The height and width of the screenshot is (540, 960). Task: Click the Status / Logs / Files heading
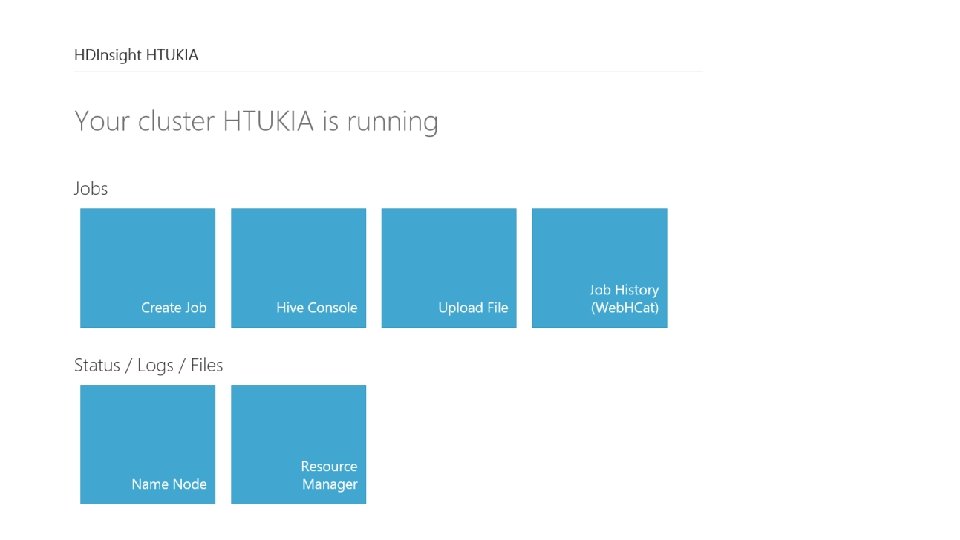coord(148,365)
